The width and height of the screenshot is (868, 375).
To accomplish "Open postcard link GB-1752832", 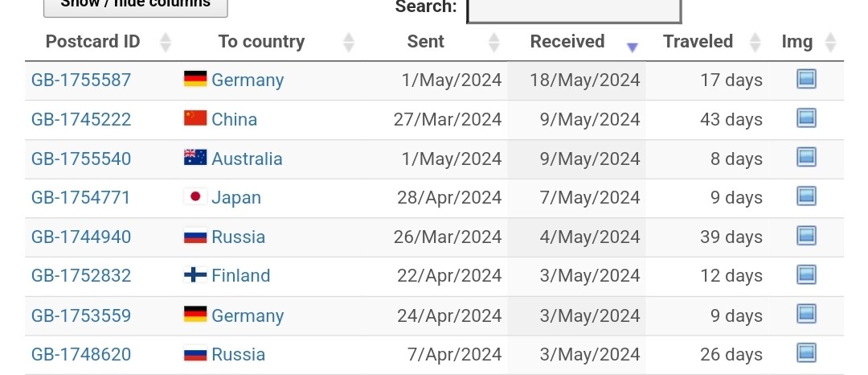I will (x=81, y=276).
